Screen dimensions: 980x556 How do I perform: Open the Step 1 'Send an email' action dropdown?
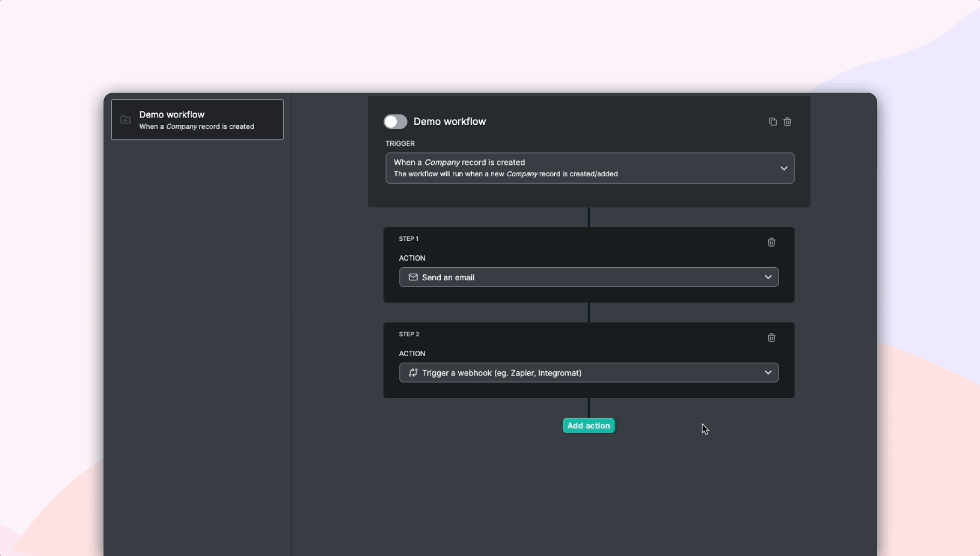click(588, 277)
